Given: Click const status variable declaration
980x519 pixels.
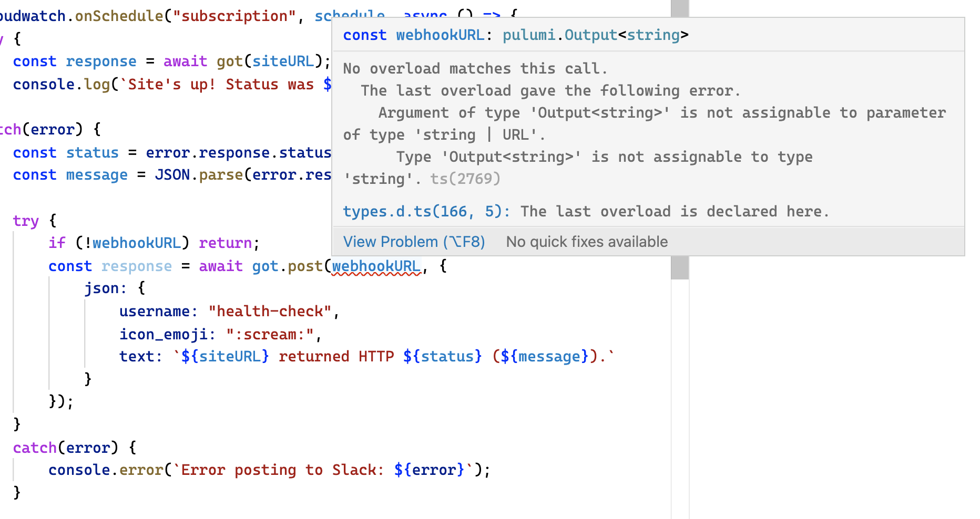Looking at the screenshot, I should 66,153.
